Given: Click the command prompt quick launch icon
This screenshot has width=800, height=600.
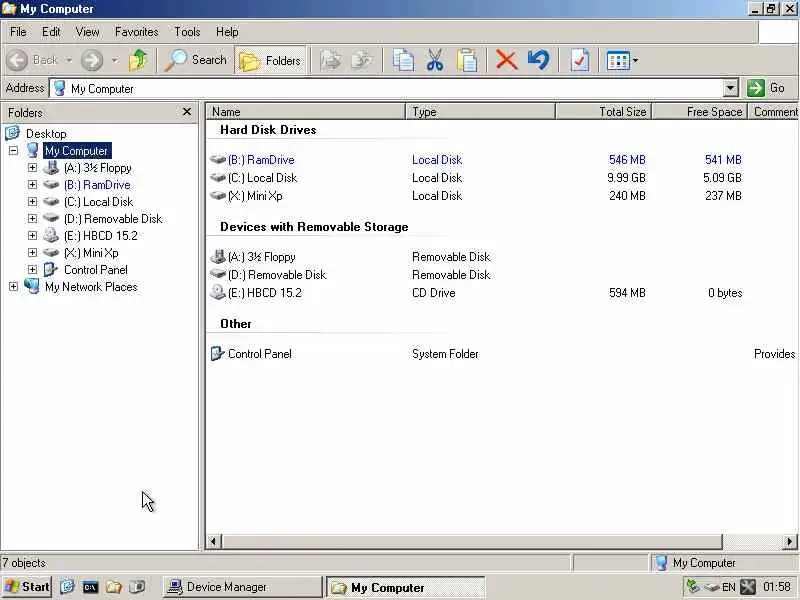Looking at the screenshot, I should (x=90, y=587).
